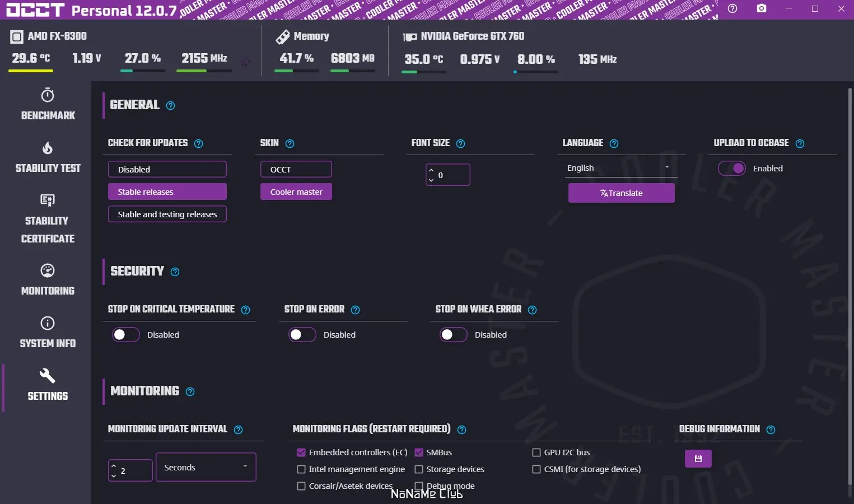Show help for Language setting
854x504 pixels.
614,143
